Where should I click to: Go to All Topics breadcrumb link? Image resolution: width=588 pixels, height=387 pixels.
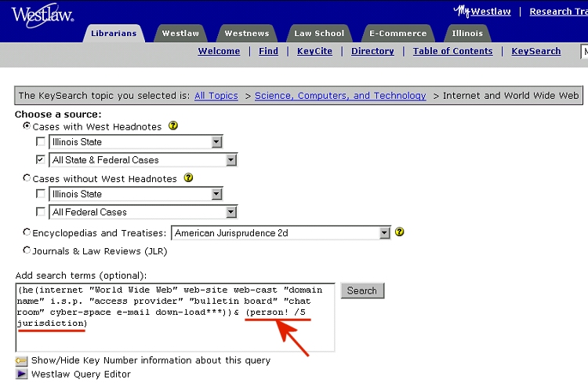[x=216, y=96]
